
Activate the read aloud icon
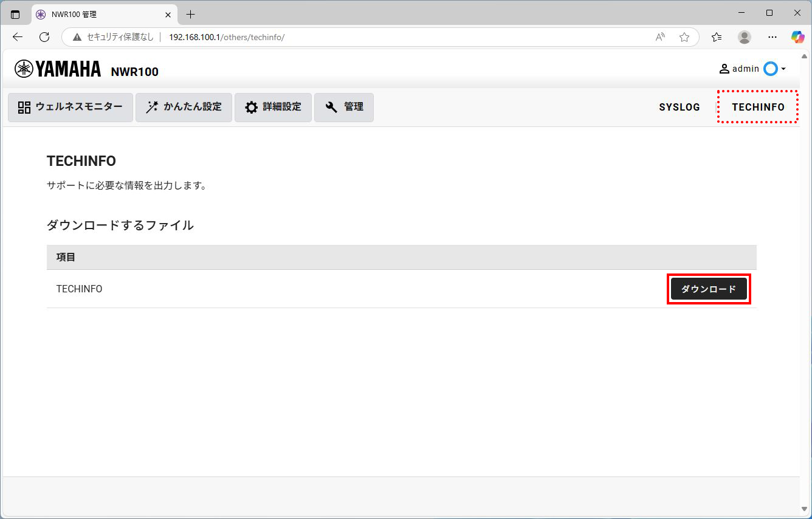pos(660,37)
